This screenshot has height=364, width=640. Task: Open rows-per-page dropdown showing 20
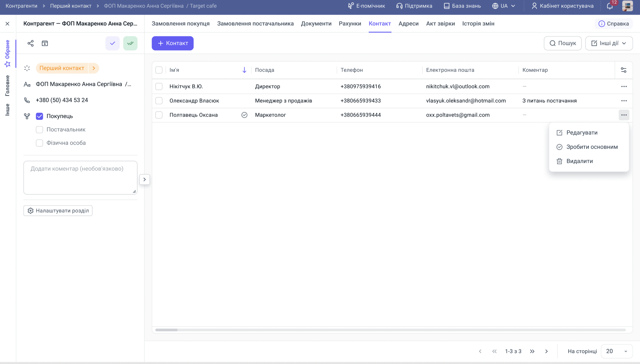pos(617,351)
